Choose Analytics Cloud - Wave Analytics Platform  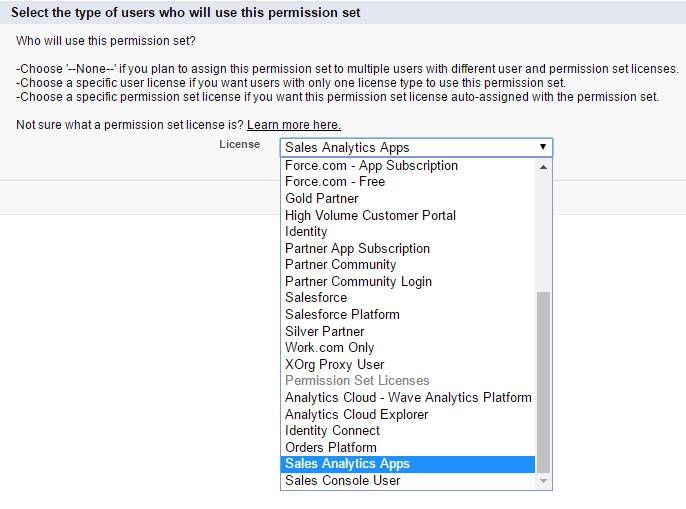pos(408,397)
